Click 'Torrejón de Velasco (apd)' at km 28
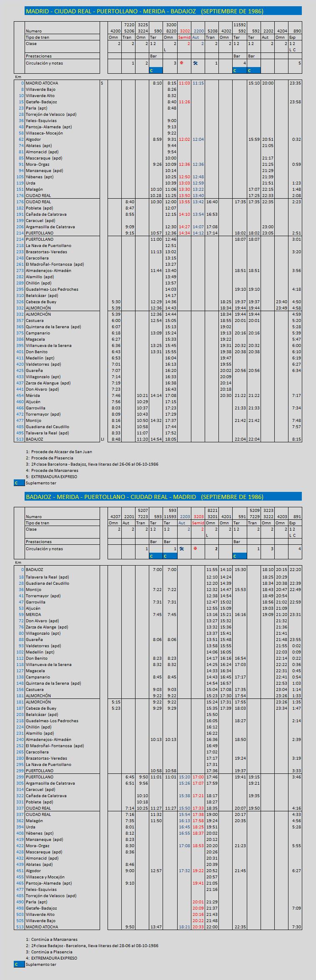 (x=51, y=114)
